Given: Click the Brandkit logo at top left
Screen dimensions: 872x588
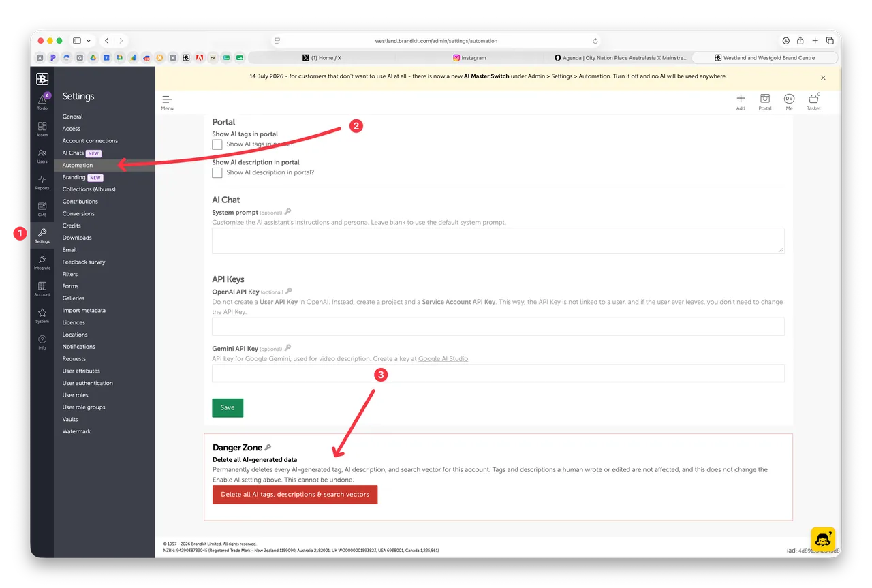Looking at the screenshot, I should tap(42, 78).
